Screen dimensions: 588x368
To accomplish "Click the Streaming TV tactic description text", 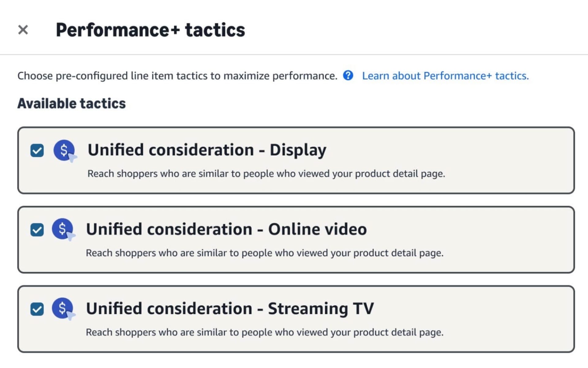I will pos(265,332).
